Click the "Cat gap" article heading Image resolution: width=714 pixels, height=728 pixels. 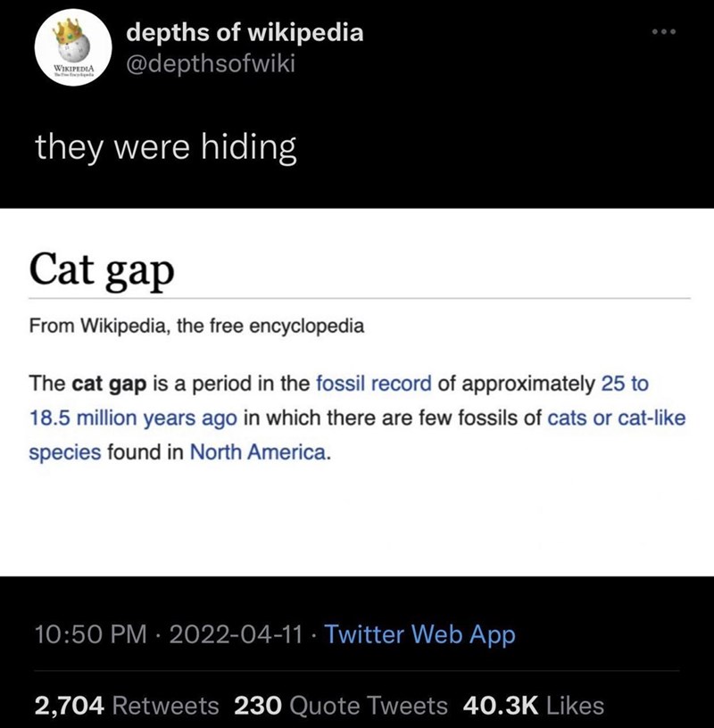tap(101, 269)
